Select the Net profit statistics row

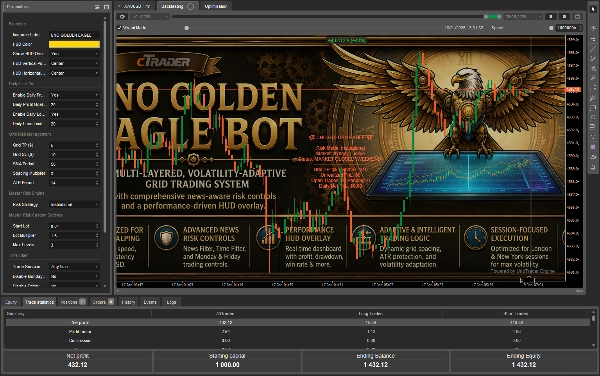click(x=297, y=322)
